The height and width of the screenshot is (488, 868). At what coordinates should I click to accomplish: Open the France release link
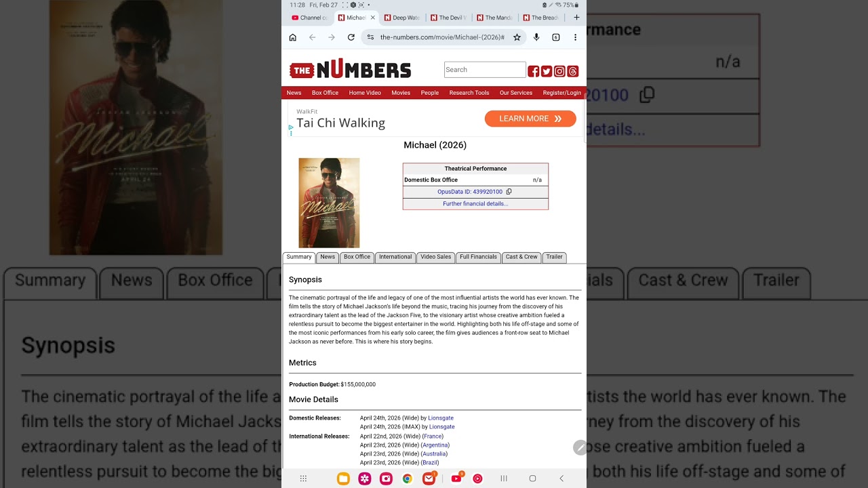433,436
